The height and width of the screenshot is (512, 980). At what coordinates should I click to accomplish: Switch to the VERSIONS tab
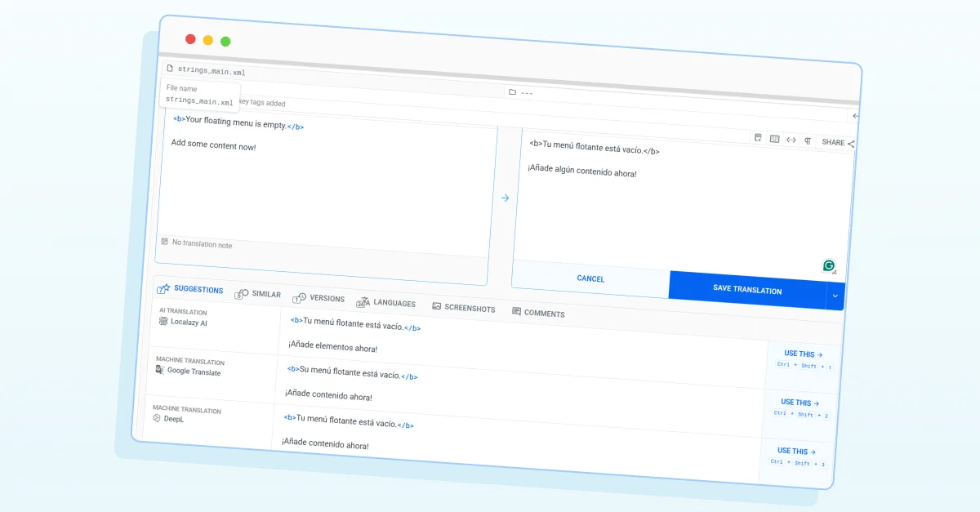(x=318, y=298)
